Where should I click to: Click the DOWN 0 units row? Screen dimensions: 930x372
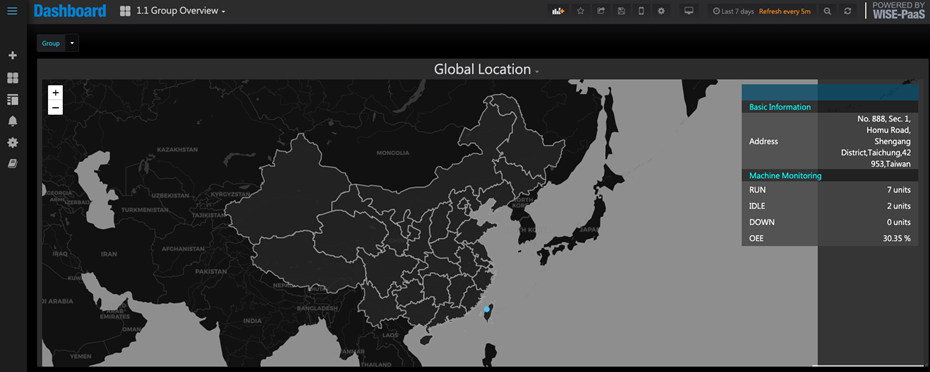point(830,222)
